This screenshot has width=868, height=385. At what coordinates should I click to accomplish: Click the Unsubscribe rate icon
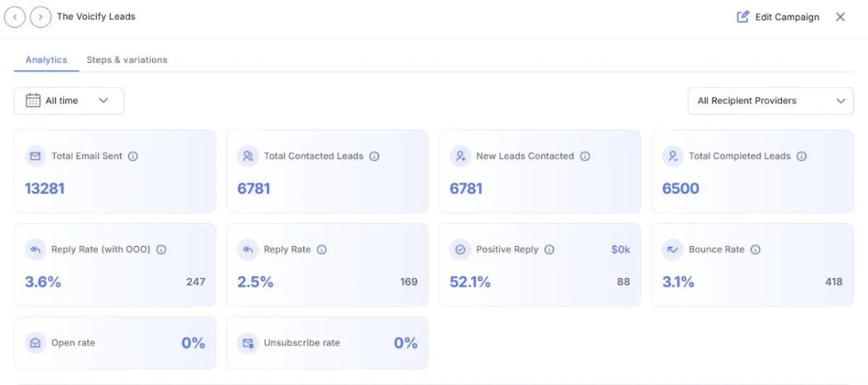(248, 343)
